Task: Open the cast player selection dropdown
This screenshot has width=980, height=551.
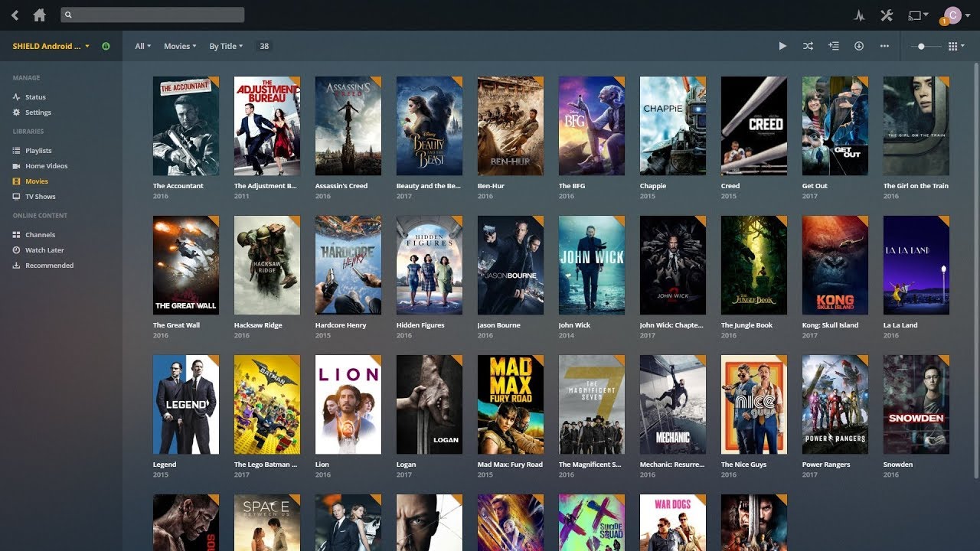Action: tap(918, 15)
